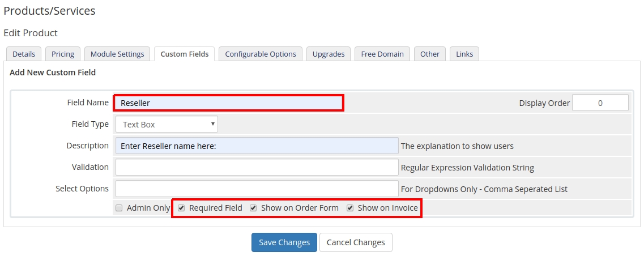Expand the Field Type dropdown

point(167,124)
